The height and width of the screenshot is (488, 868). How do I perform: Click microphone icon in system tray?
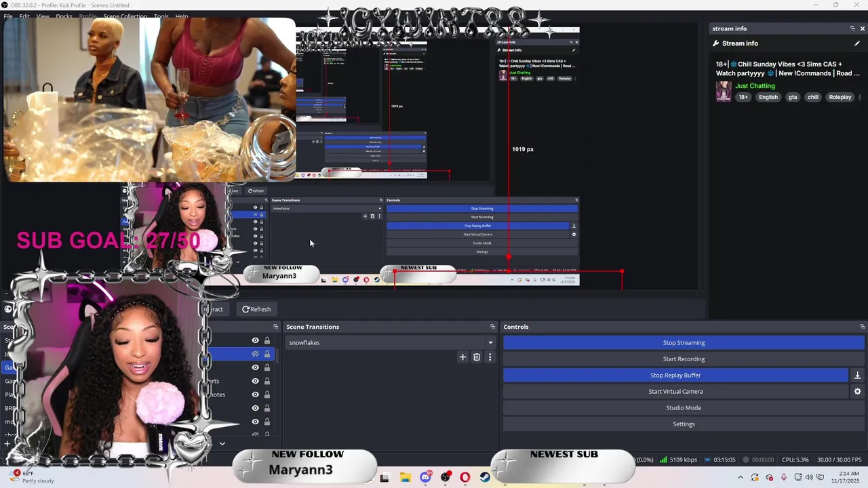[784, 477]
